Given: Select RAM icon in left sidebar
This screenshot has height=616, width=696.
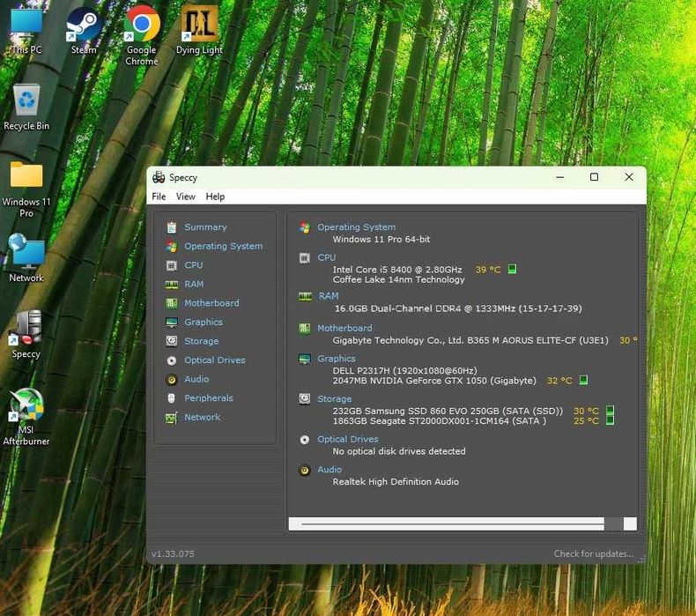Looking at the screenshot, I should [172, 285].
